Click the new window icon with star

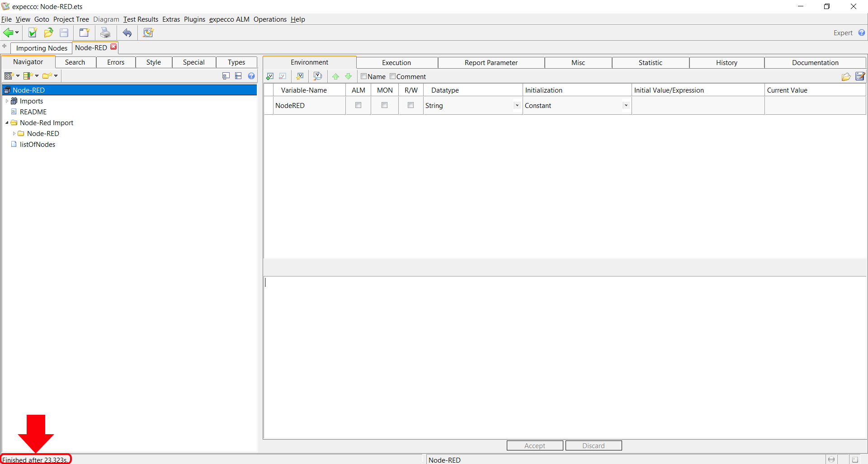tap(84, 33)
